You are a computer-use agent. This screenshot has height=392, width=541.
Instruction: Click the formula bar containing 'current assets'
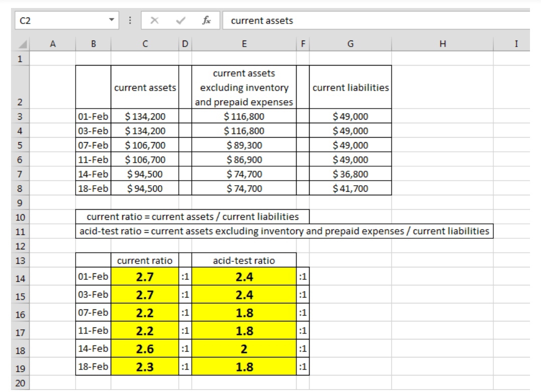coord(376,21)
